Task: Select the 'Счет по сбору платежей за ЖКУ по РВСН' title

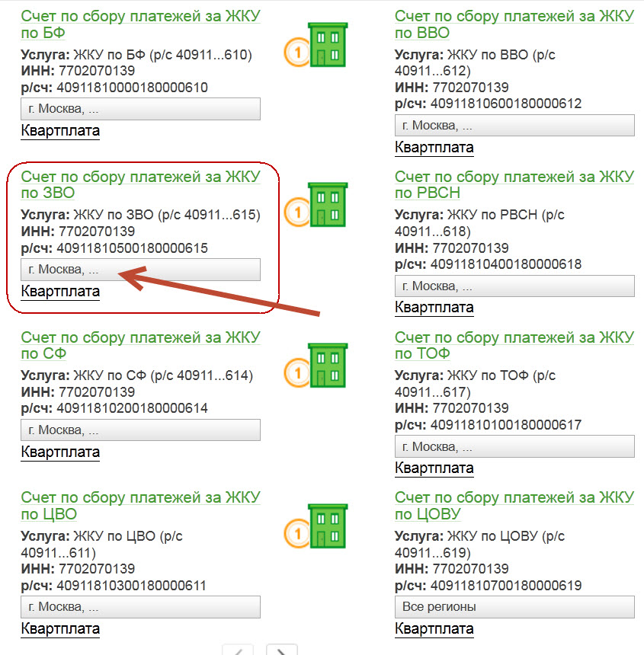Action: click(x=514, y=184)
